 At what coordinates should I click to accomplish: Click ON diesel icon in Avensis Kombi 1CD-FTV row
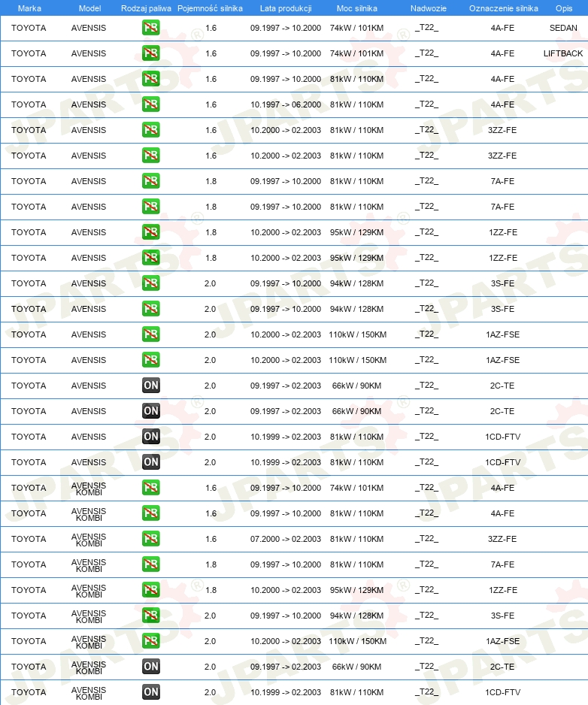pos(150,692)
